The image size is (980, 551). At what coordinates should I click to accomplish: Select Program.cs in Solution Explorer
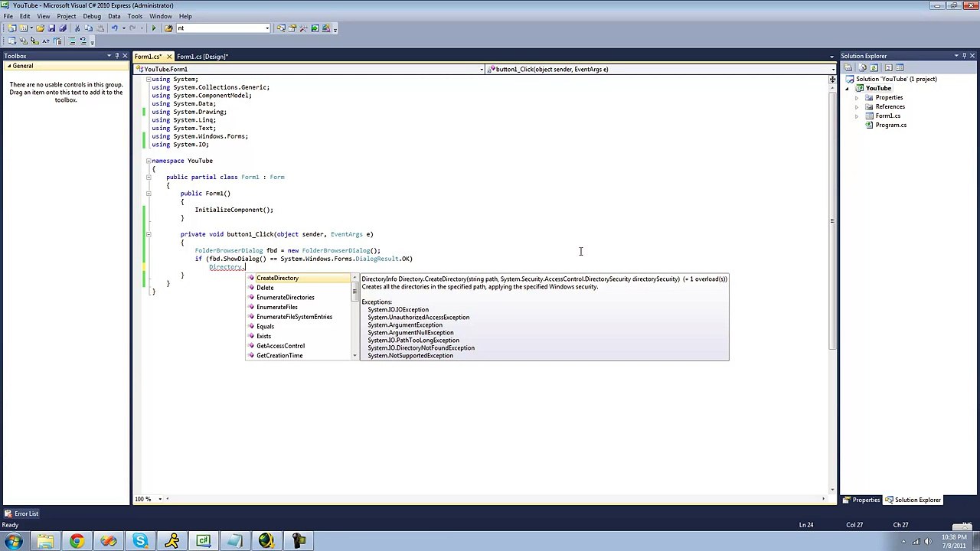890,126
